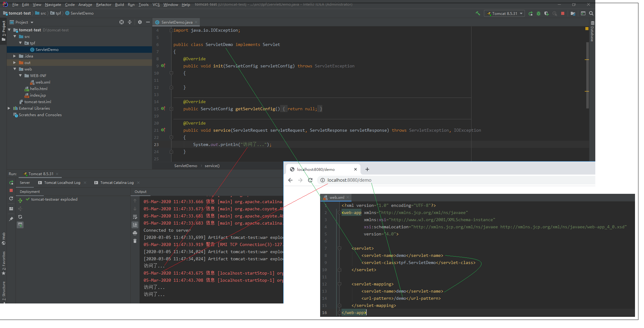Select the Server tab in Run panel

point(25,183)
